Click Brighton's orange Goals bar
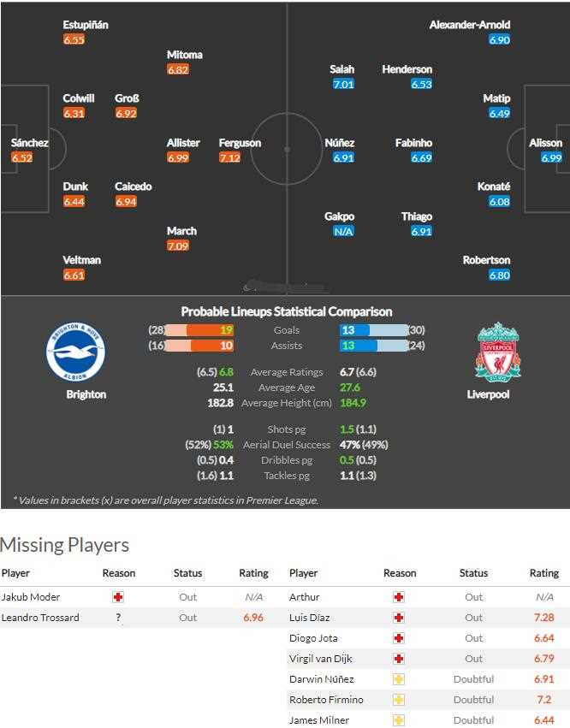Viewport: 570px width, 728px height. tap(210, 330)
